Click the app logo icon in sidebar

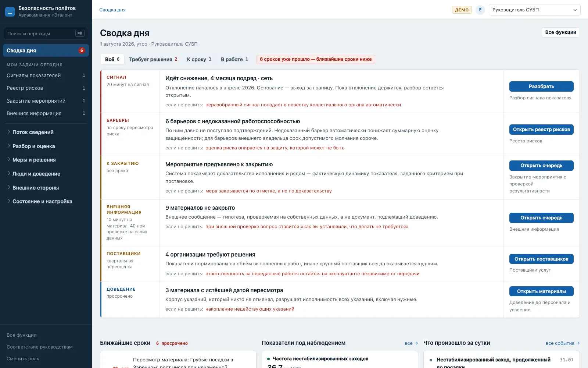(x=10, y=11)
